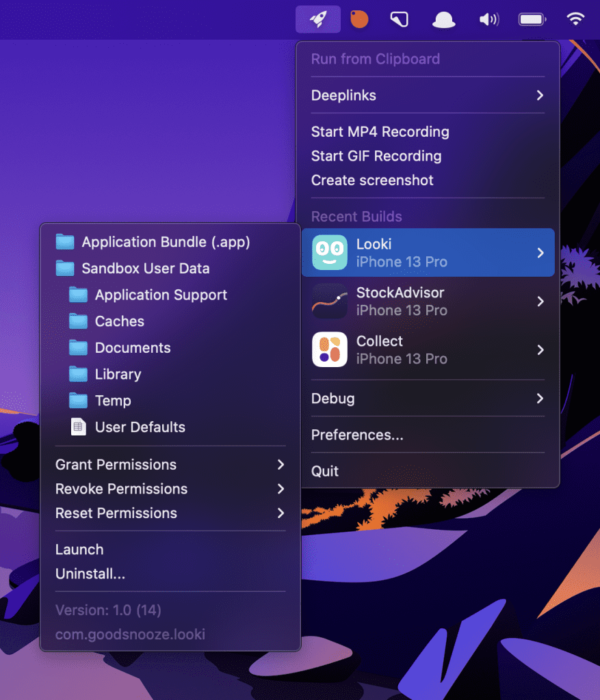The width and height of the screenshot is (600, 700).
Task: Select Reset Permissions entry
Action: pyautogui.click(x=170, y=513)
